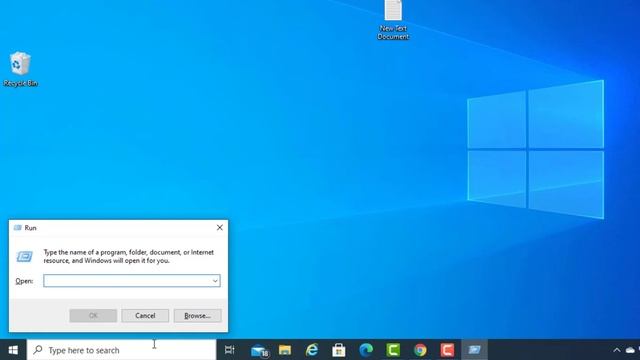640x360 pixels.
Task: Open the Recycle Bin desktop icon
Action: 20,69
